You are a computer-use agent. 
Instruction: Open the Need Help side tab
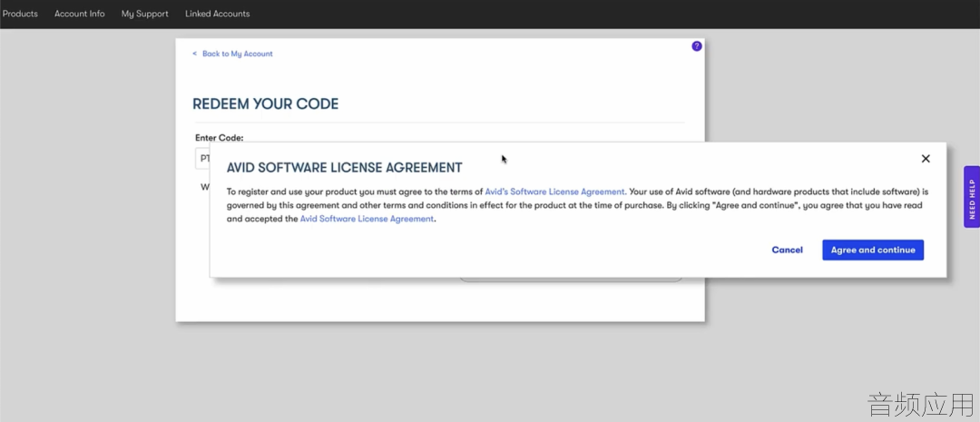972,197
